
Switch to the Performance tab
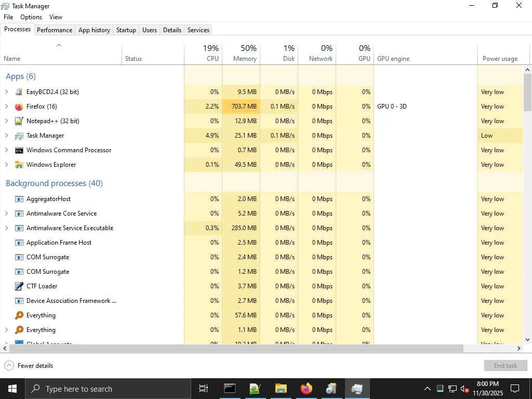(x=55, y=30)
